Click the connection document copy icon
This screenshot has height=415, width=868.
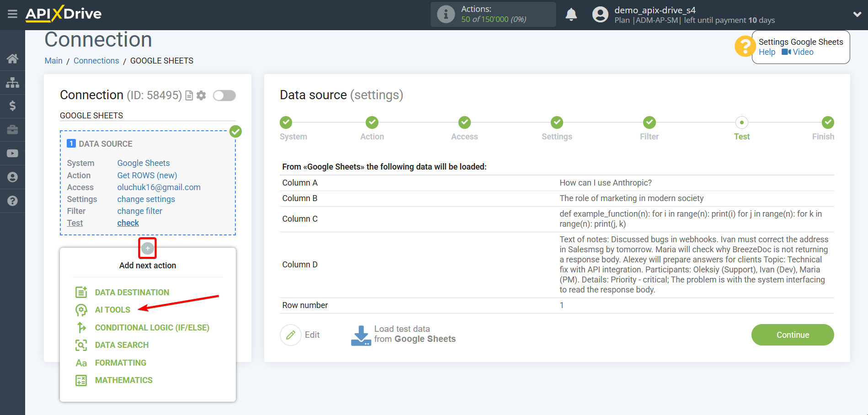tap(189, 96)
